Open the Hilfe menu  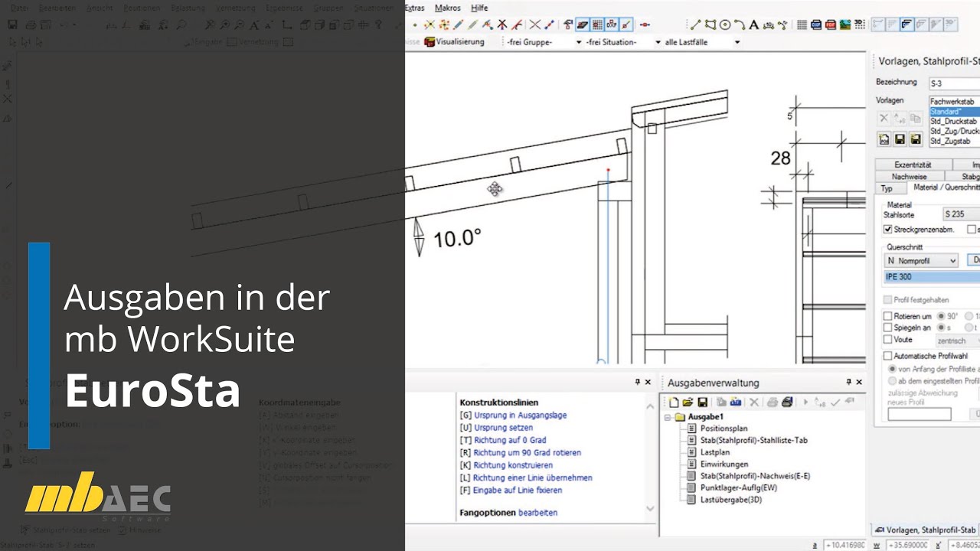[x=479, y=8]
